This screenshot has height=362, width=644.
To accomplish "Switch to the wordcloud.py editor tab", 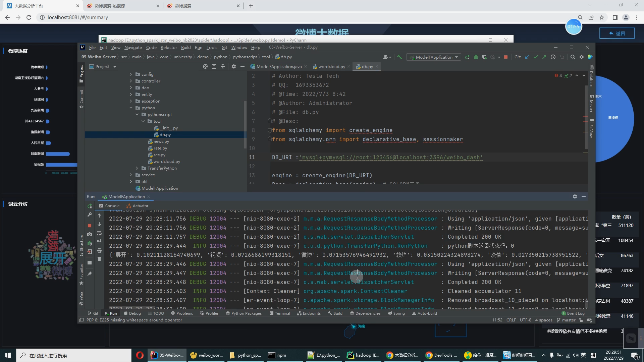I will tap(331, 66).
